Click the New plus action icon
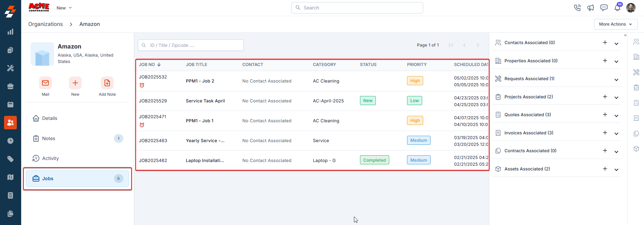Viewport: 644px width, 225px height. click(75, 83)
